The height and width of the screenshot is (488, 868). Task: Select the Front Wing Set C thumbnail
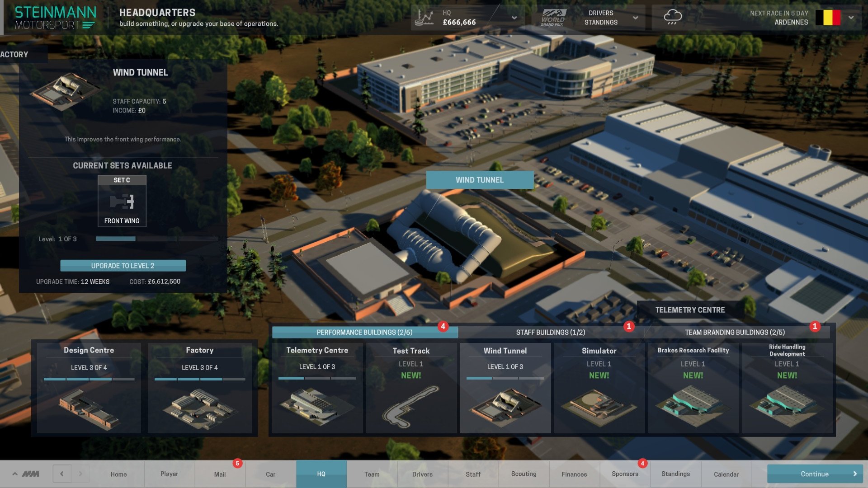[122, 200]
